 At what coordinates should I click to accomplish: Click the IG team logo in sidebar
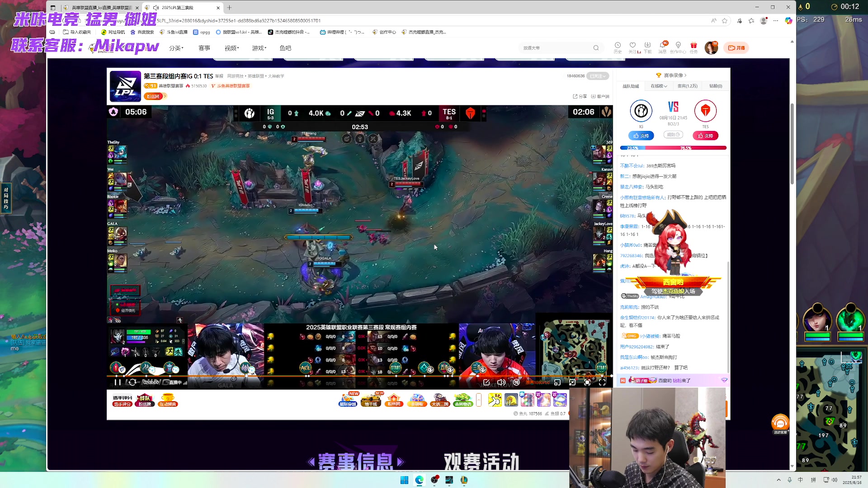click(x=641, y=111)
